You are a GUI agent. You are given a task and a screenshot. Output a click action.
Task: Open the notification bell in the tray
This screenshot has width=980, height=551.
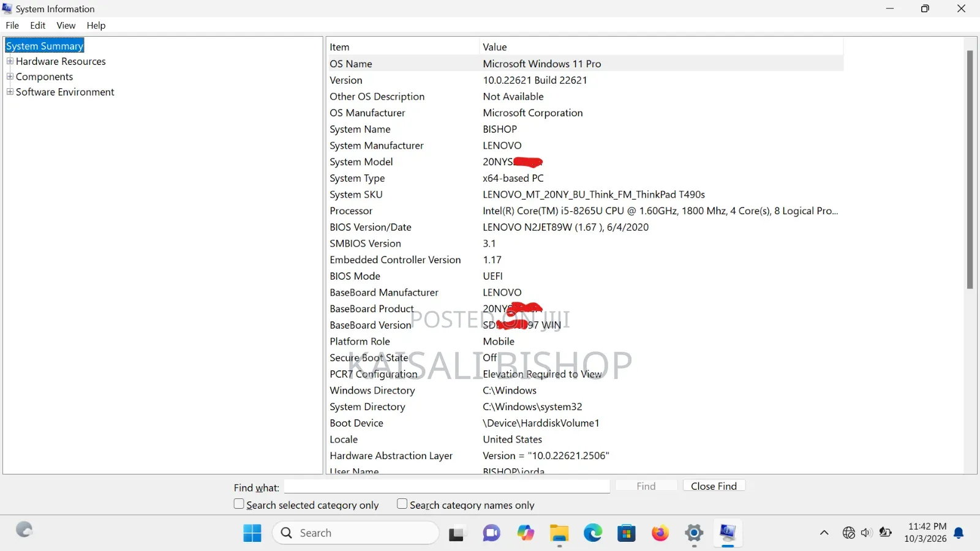[x=959, y=533]
